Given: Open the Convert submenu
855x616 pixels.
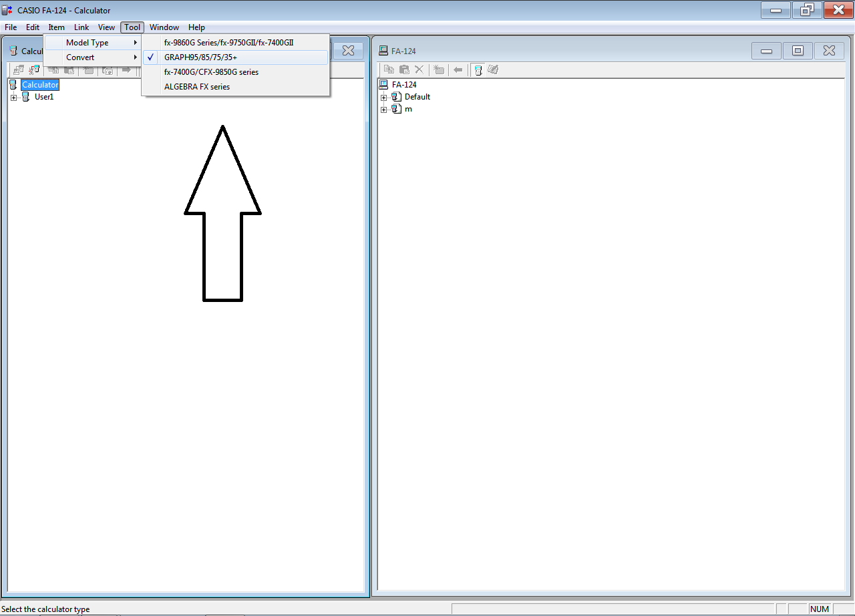Looking at the screenshot, I should [x=93, y=57].
